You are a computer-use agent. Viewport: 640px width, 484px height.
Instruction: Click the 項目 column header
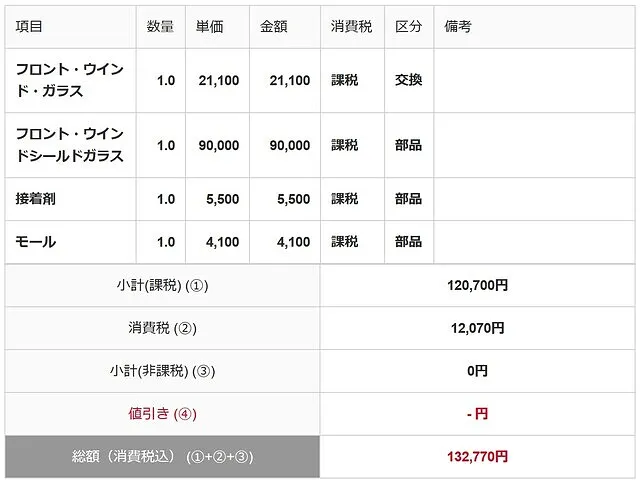coord(29,26)
